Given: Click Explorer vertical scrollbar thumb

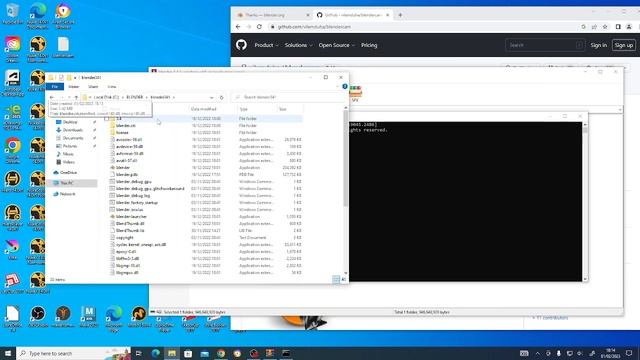Looking at the screenshot, I should coord(346,158).
